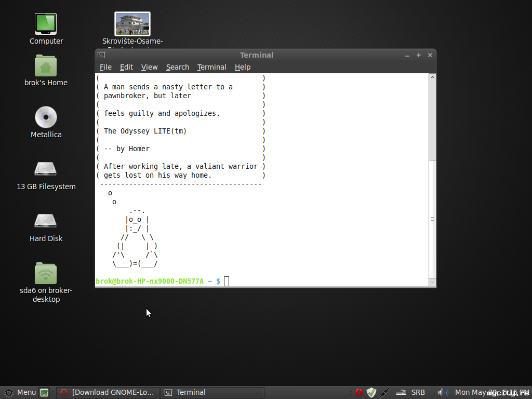
Task: Click the ASCII Tux penguin art
Action: tap(135, 238)
